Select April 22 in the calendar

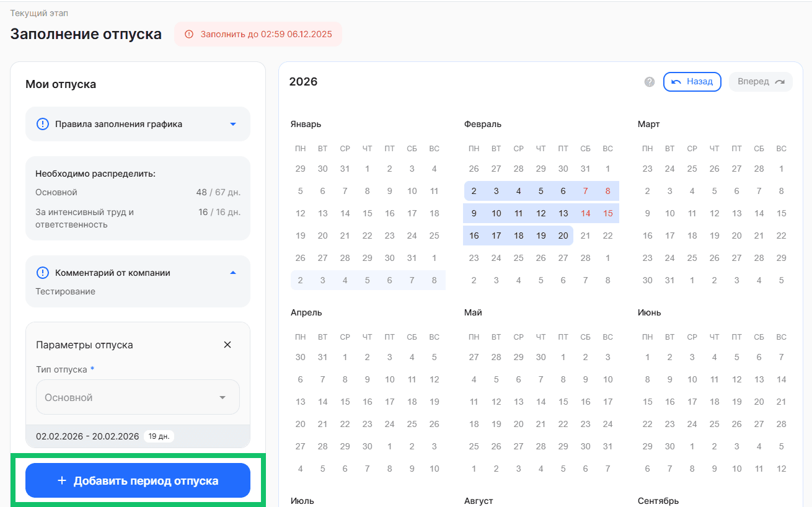pos(345,424)
